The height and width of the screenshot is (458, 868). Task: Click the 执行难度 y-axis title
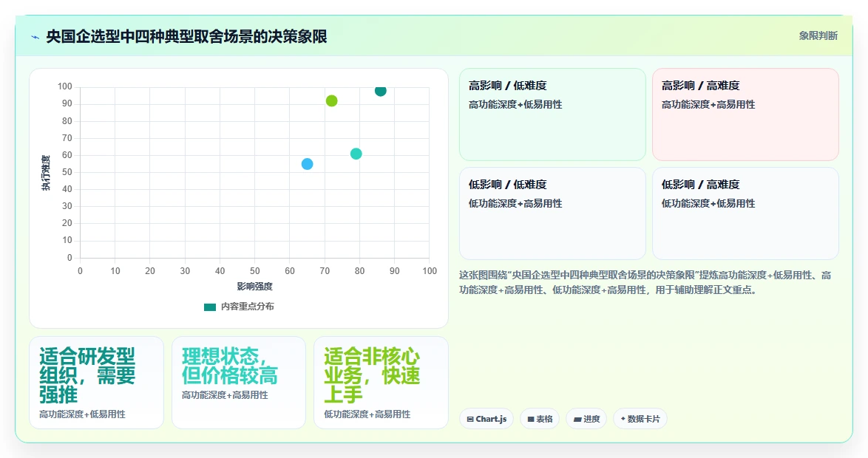tap(45, 173)
